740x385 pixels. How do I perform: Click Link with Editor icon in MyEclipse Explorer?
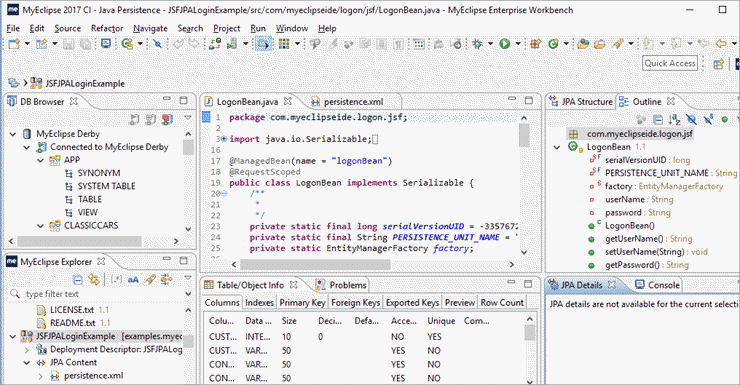[x=94, y=280]
